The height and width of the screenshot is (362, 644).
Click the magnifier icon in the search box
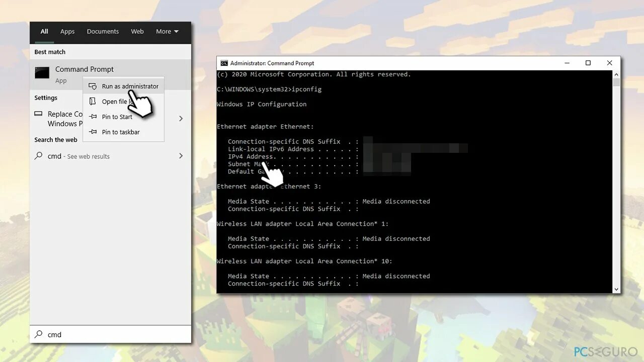pos(38,334)
